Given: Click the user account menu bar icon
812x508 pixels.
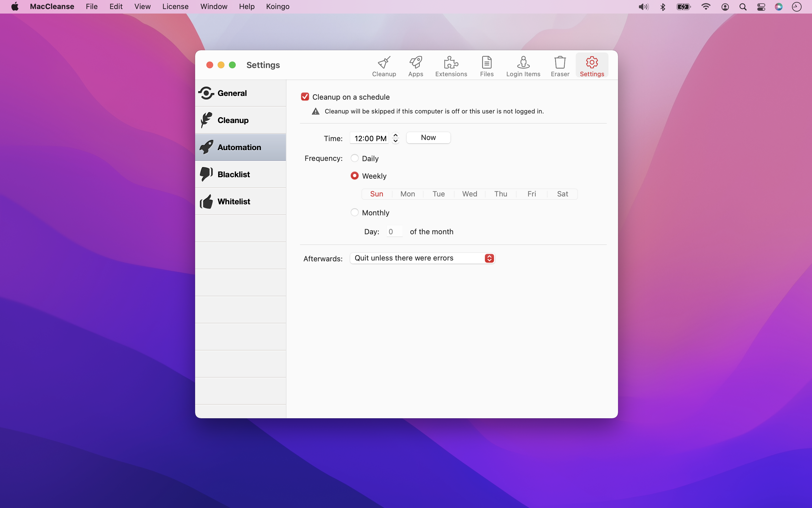Looking at the screenshot, I should click(x=725, y=7).
